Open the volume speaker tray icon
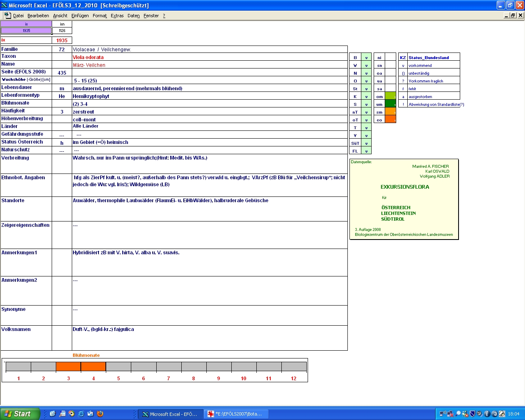Image resolution: width=525 pixels, height=420 pixels. point(479,414)
